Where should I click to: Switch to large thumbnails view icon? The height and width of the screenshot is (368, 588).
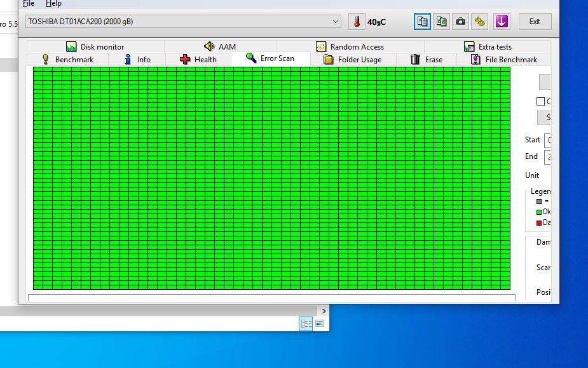pyautogui.click(x=320, y=324)
